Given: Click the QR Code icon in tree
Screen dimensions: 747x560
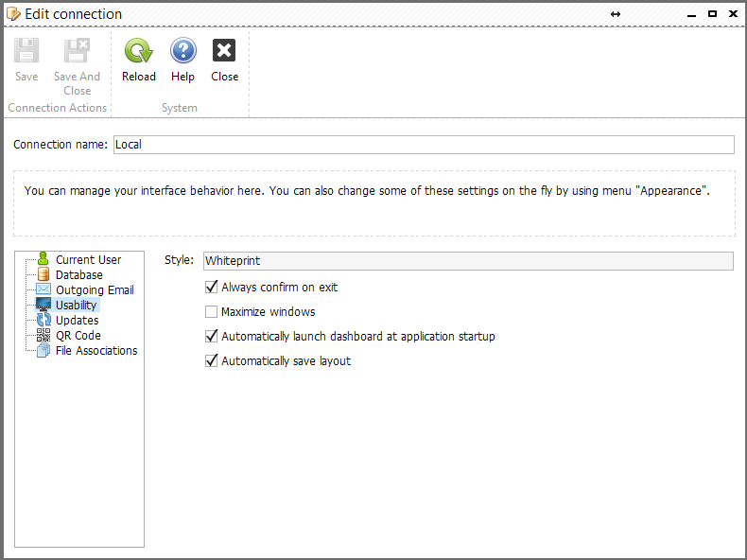Looking at the screenshot, I should pos(43,335).
